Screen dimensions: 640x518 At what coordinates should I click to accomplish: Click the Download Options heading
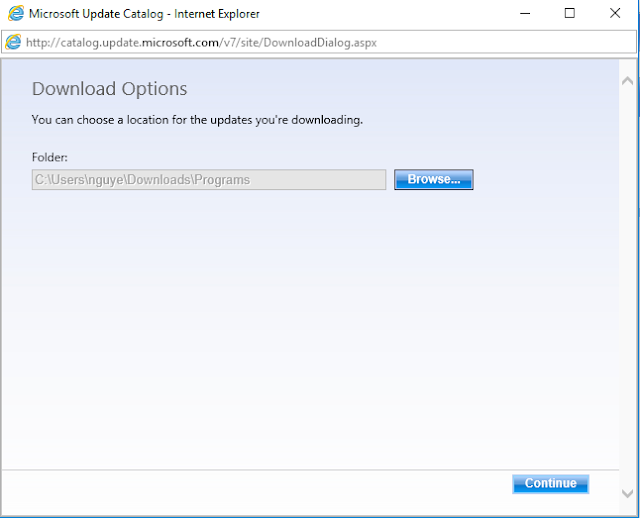(109, 89)
